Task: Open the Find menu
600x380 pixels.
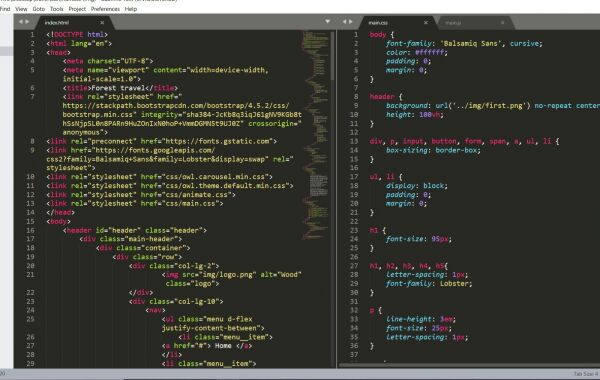Action: tap(5, 9)
